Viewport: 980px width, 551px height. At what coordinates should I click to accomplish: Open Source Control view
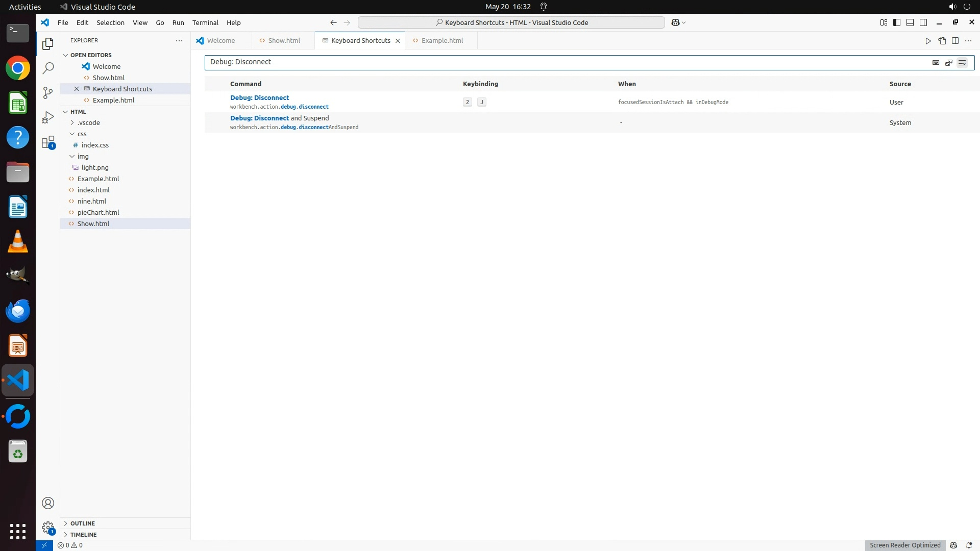(x=48, y=92)
